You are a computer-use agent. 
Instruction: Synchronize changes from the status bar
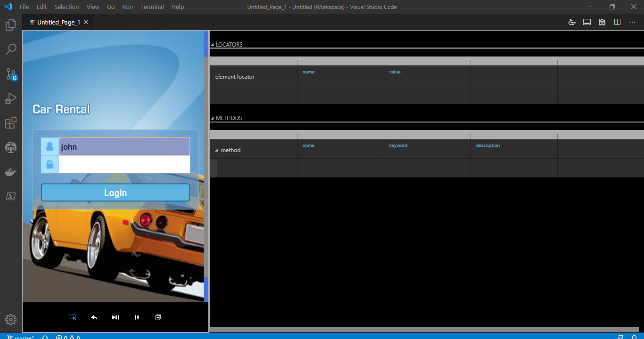pos(45,337)
